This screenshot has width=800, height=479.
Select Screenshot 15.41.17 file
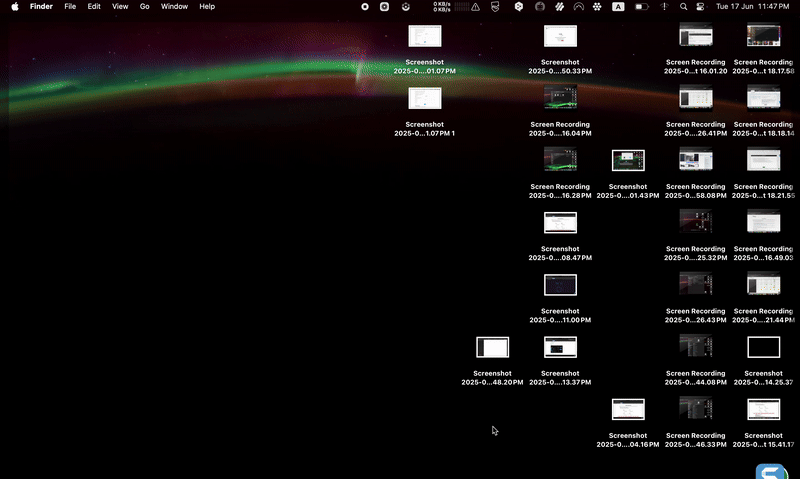(x=764, y=422)
